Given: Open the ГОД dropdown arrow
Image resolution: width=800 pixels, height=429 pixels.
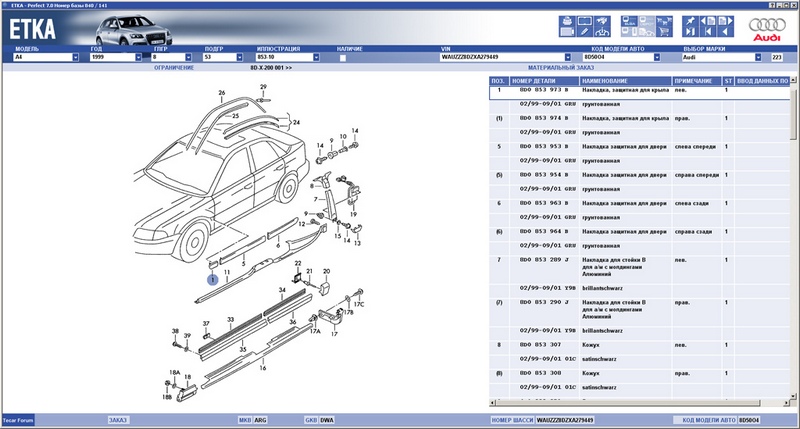Looking at the screenshot, I should tap(138, 57).
